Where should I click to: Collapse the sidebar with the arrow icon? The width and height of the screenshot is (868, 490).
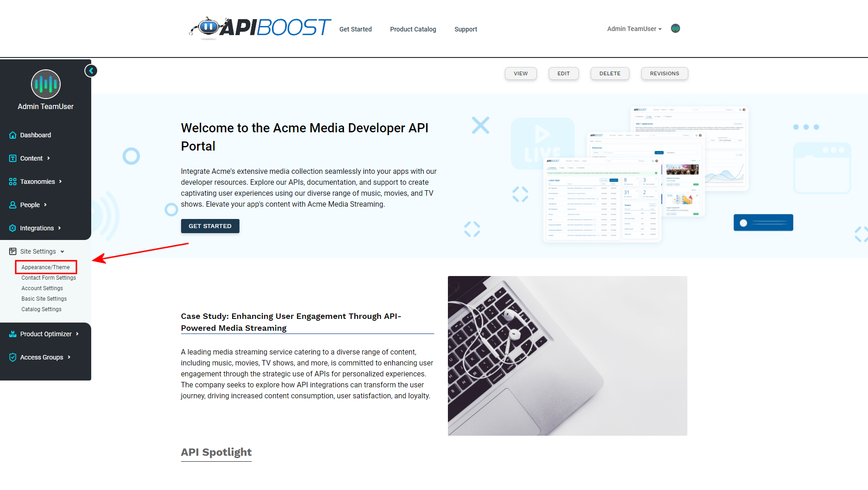[91, 71]
